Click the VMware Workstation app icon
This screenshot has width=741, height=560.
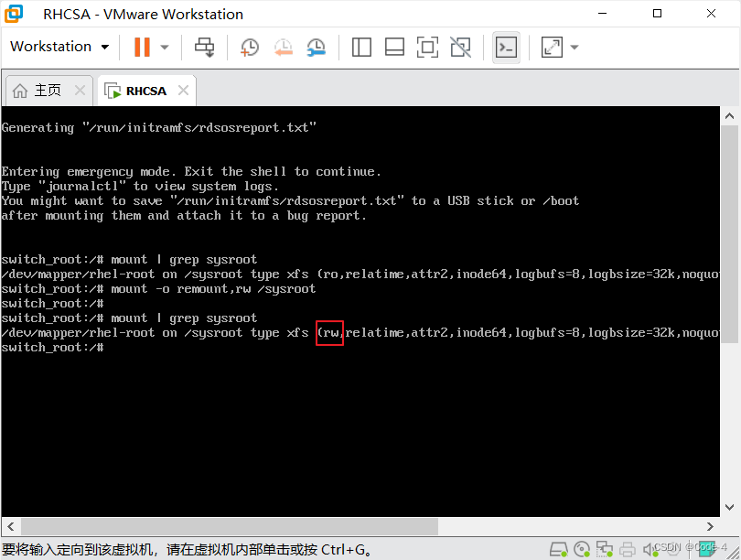tap(14, 14)
